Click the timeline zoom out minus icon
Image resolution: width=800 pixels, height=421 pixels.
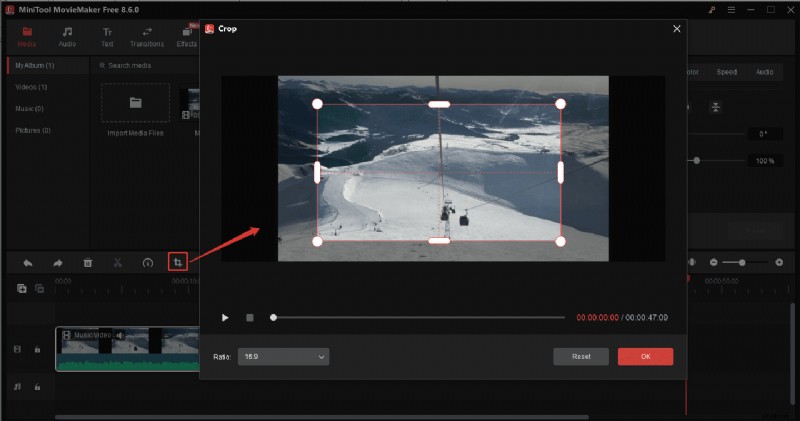[713, 262]
